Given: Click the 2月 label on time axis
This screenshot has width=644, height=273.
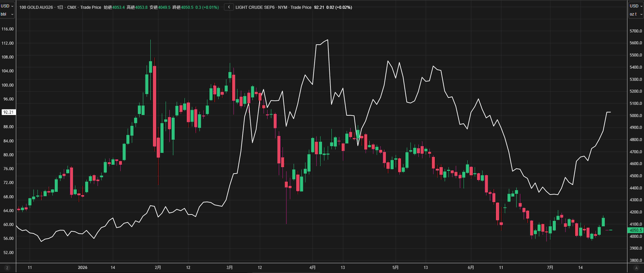Looking at the screenshot, I should 157,267.
